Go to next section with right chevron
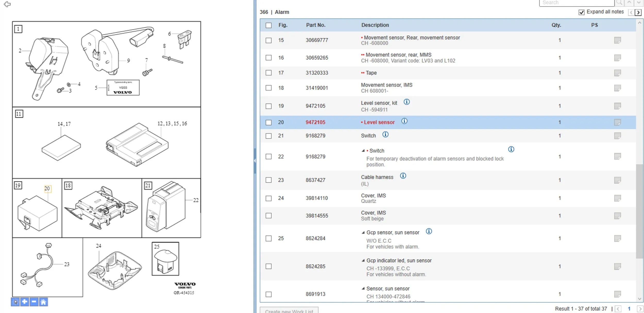Screen dimensions: 644x313 (x=638, y=12)
